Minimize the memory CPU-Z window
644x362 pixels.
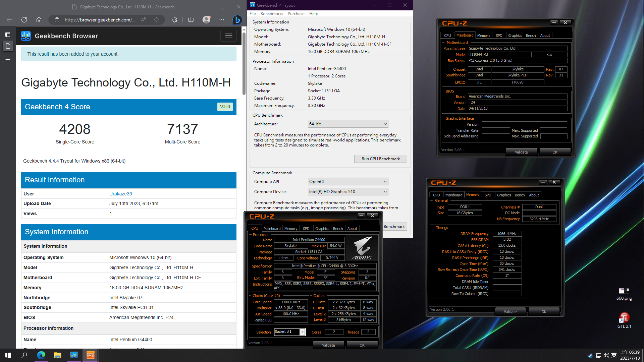543,182
